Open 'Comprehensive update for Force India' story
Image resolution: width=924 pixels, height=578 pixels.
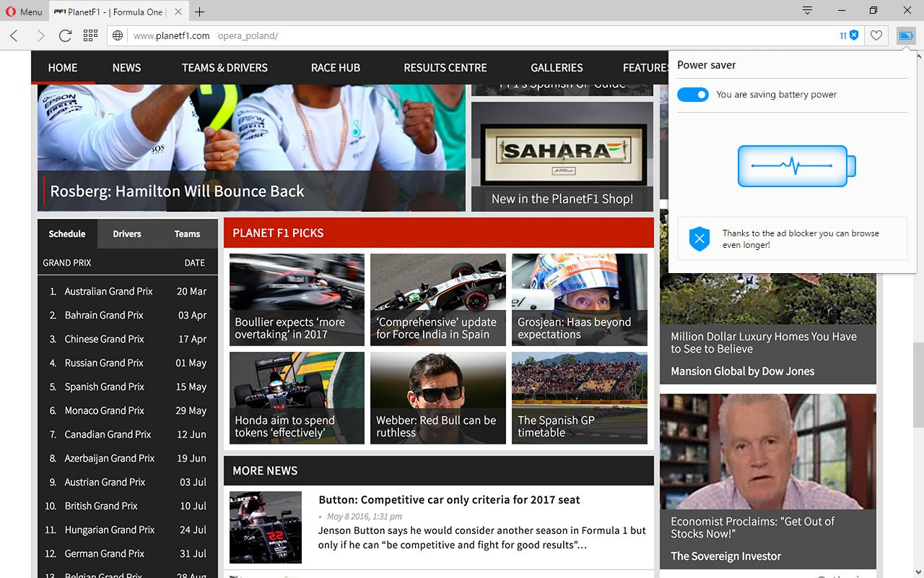click(x=438, y=299)
